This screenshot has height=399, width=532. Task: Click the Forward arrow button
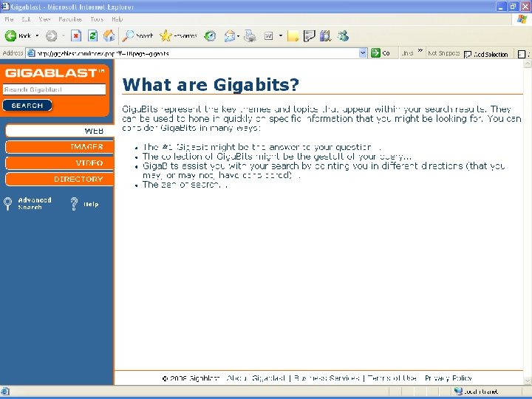[52, 35]
